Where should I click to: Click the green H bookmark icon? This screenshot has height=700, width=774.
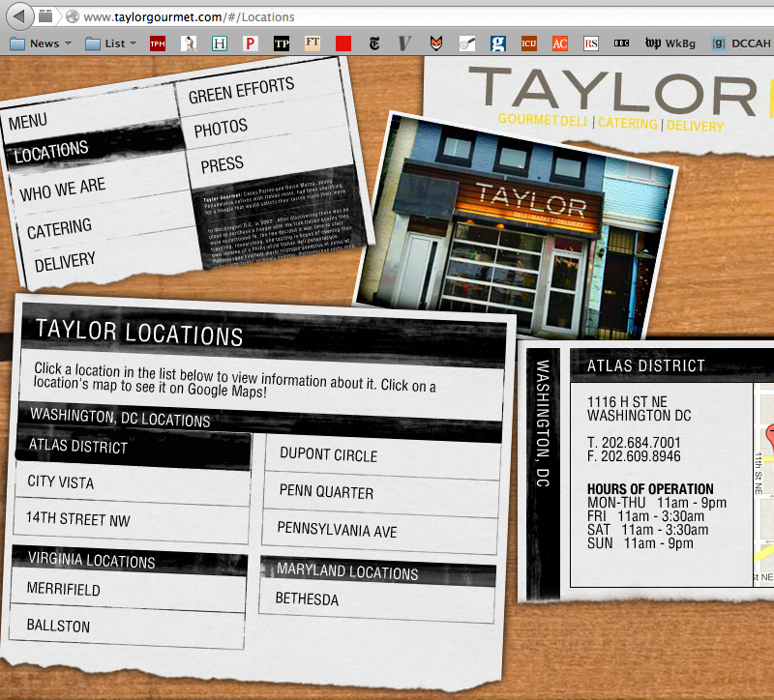(x=220, y=44)
